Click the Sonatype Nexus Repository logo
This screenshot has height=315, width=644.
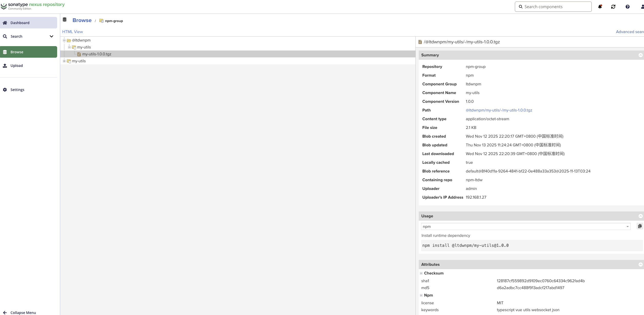tap(33, 6)
